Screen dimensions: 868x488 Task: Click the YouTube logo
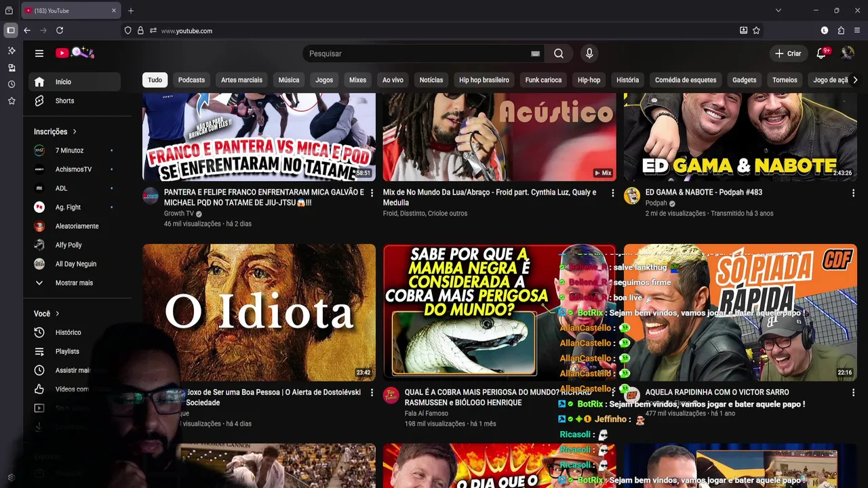tap(75, 53)
